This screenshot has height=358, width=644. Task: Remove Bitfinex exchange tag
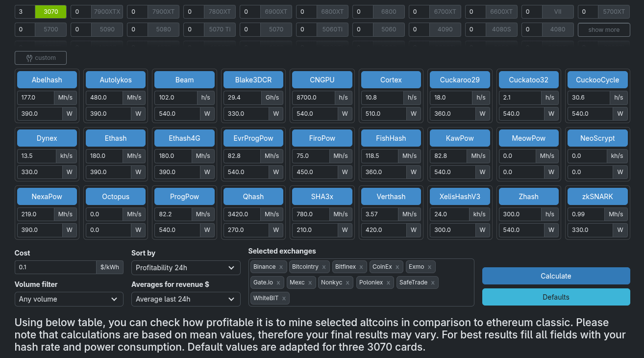point(361,267)
